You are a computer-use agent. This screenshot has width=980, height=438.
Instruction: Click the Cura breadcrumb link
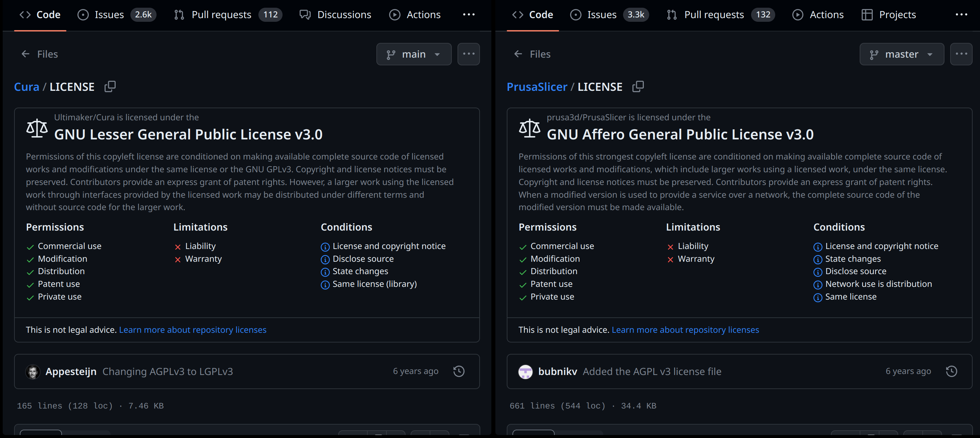tap(26, 87)
